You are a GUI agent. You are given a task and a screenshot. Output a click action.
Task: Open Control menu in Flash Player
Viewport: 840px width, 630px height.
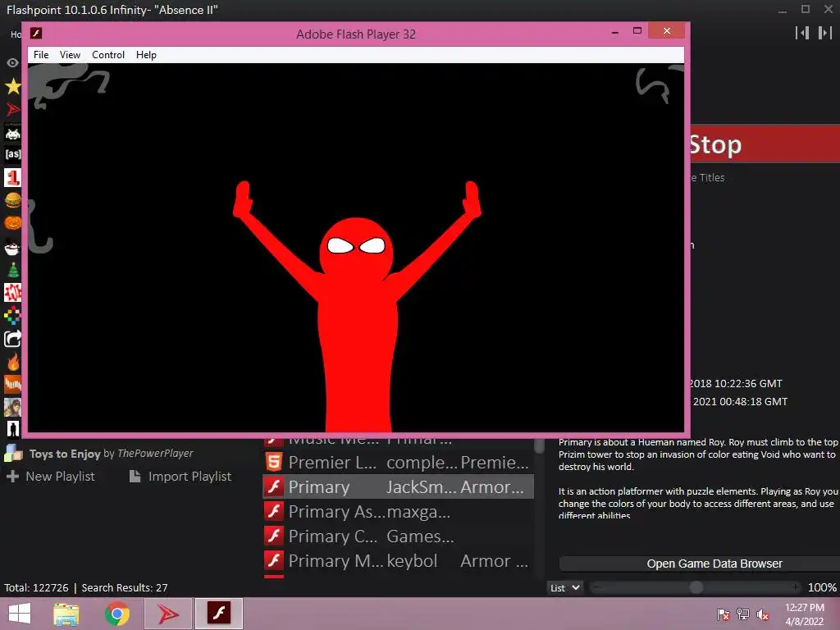[108, 55]
